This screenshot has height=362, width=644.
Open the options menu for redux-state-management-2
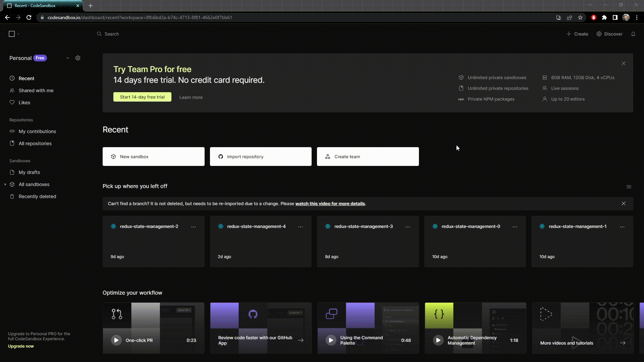(x=194, y=227)
